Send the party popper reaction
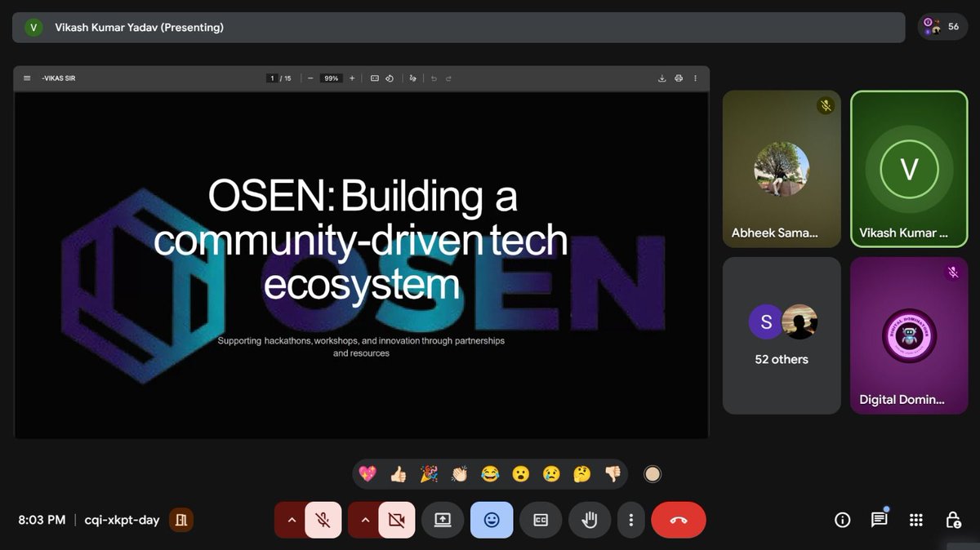The height and width of the screenshot is (550, 980). point(429,473)
